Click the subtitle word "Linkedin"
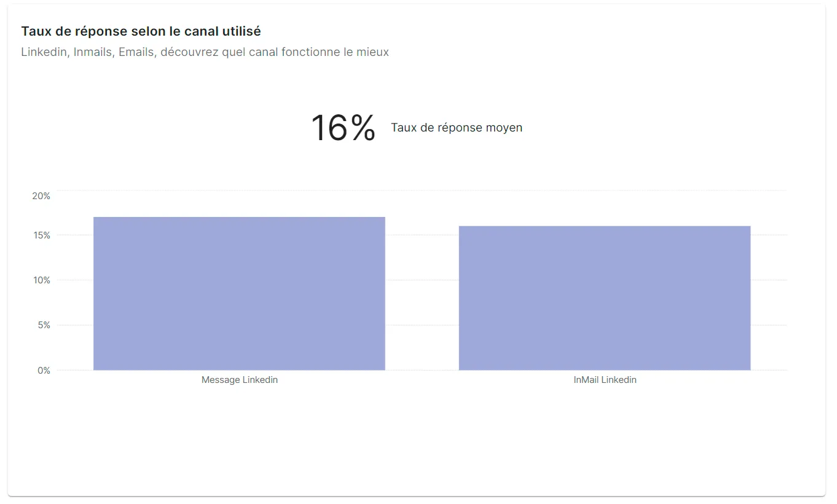Viewport: 837px width, 504px height. pyautogui.click(x=44, y=52)
